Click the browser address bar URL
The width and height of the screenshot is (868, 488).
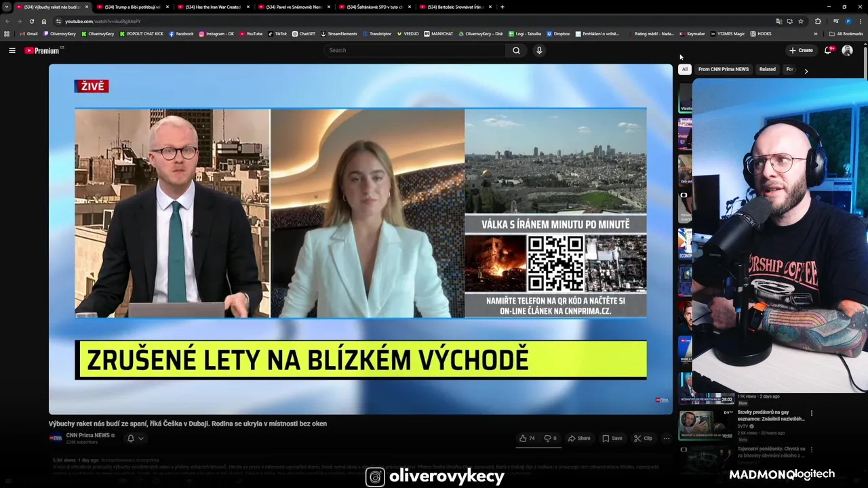103,21
